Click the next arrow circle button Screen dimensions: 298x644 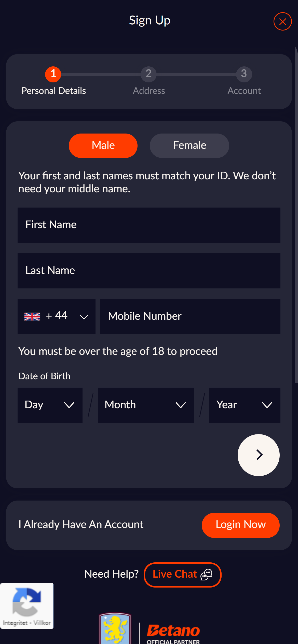[259, 455]
